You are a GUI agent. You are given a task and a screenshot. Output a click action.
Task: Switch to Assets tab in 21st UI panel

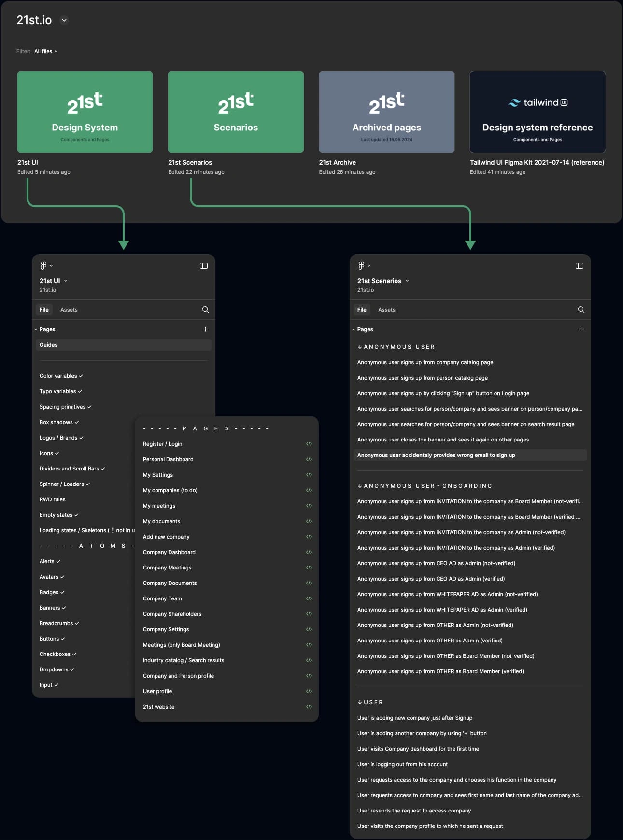click(69, 310)
